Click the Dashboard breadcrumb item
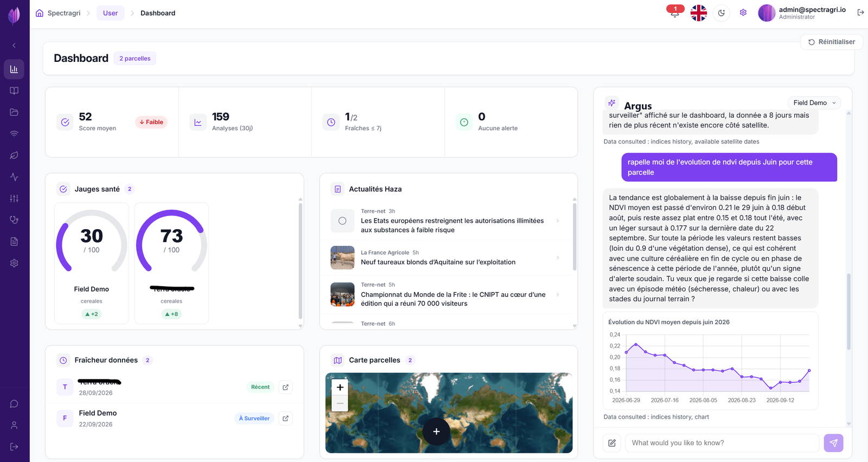This screenshot has width=868, height=462. point(158,13)
